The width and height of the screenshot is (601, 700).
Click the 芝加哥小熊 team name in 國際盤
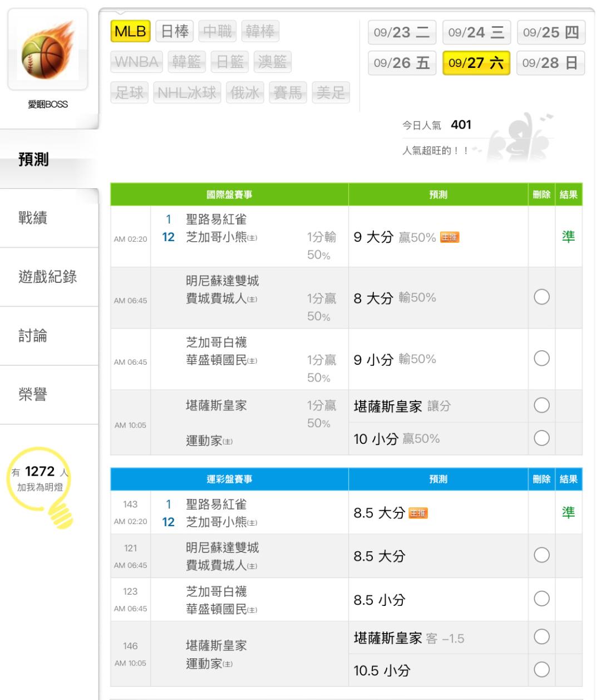[x=216, y=237]
